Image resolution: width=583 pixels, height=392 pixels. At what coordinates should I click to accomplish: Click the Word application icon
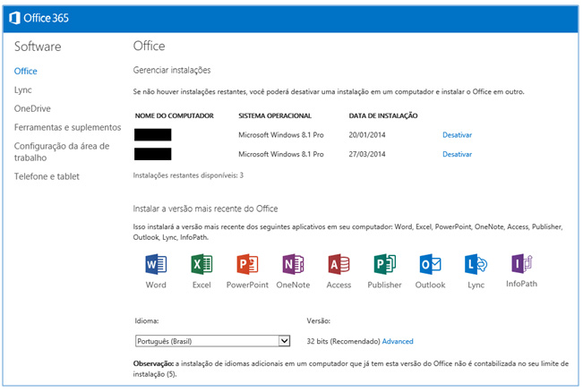[x=156, y=265]
